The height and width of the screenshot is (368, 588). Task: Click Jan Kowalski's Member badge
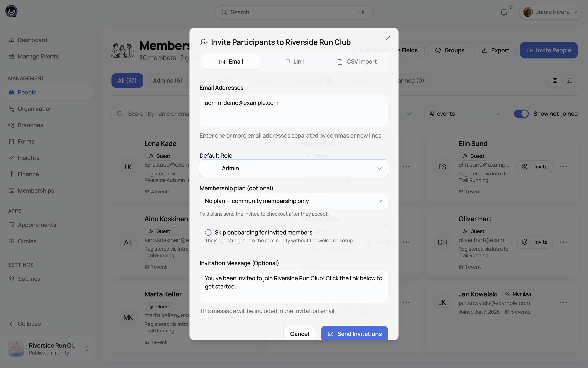click(x=518, y=294)
